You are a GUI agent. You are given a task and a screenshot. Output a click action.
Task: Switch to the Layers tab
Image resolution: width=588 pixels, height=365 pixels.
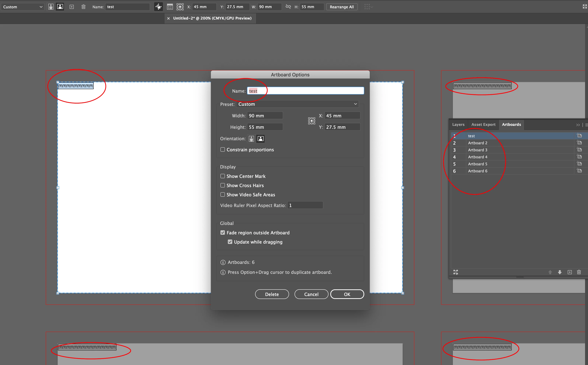(458, 125)
